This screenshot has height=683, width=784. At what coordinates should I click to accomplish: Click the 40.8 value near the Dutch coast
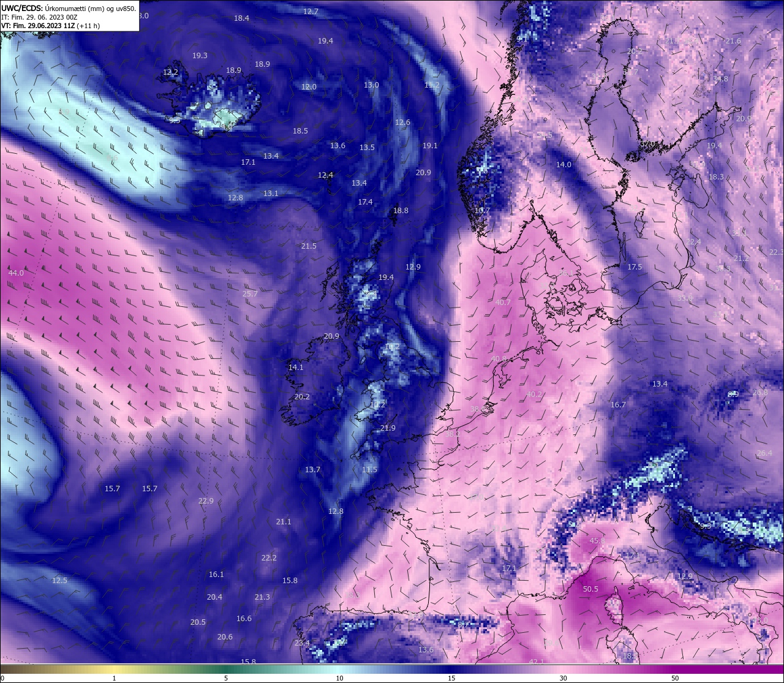(x=499, y=359)
